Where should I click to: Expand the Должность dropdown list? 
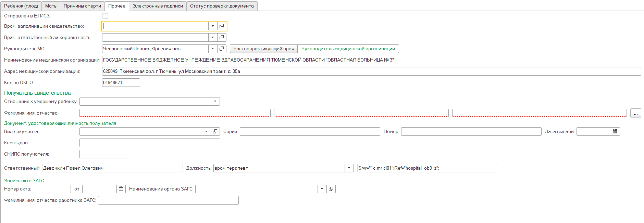pyautogui.click(x=349, y=168)
